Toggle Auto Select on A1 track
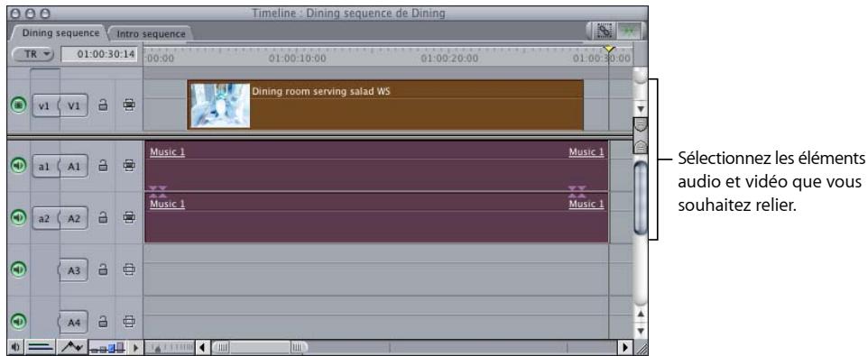868x356 pixels. (x=129, y=165)
